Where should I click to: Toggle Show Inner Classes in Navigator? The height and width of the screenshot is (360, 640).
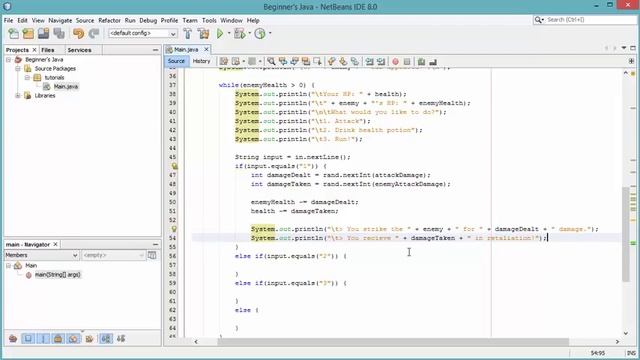point(73,338)
